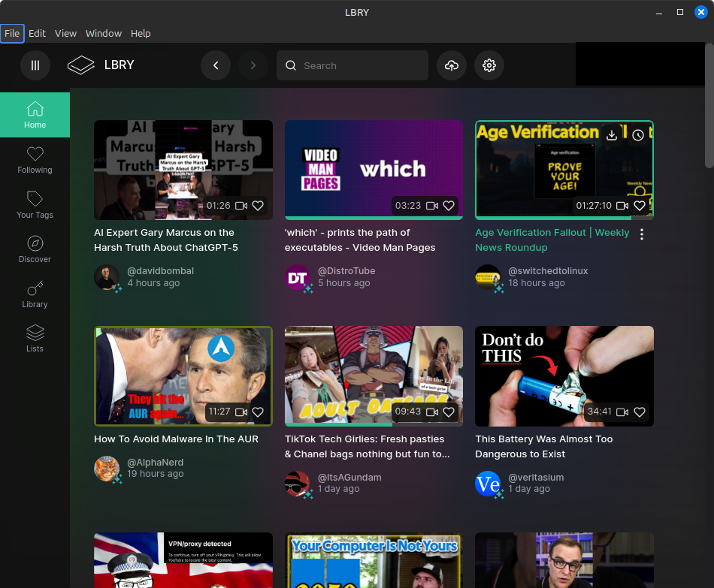This screenshot has width=714, height=588.
Task: Go forward with the right arrow
Action: [253, 65]
